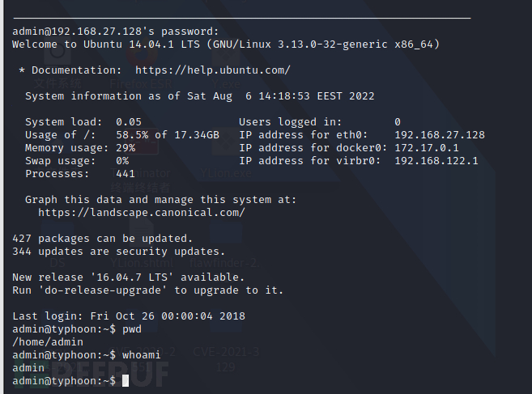The height and width of the screenshot is (394, 532).
Task: Click the Memory usage 29% value
Action: tap(126, 148)
